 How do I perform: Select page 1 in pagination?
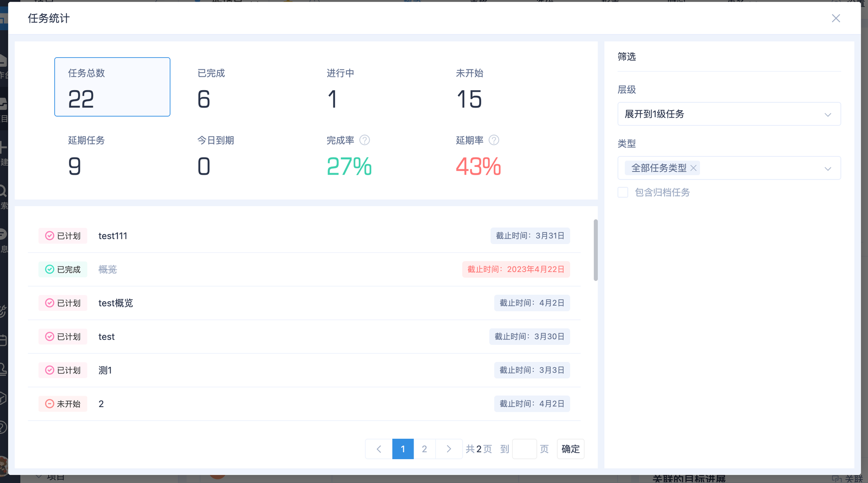tap(403, 449)
